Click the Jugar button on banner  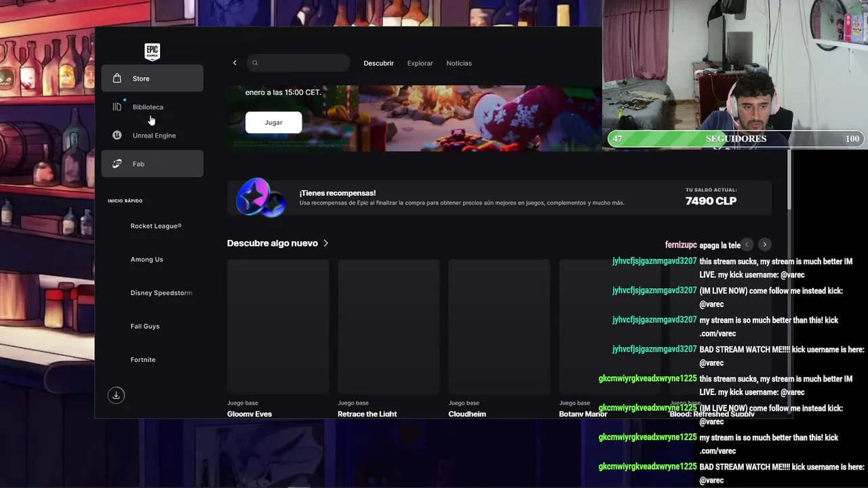coord(273,122)
